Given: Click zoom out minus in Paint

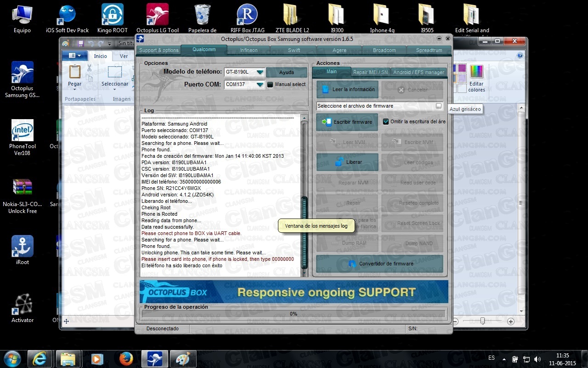Looking at the screenshot, I should pyautogui.click(x=455, y=322).
